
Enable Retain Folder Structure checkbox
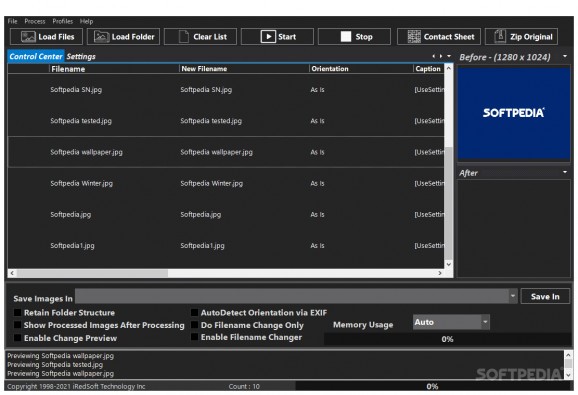pyautogui.click(x=17, y=312)
